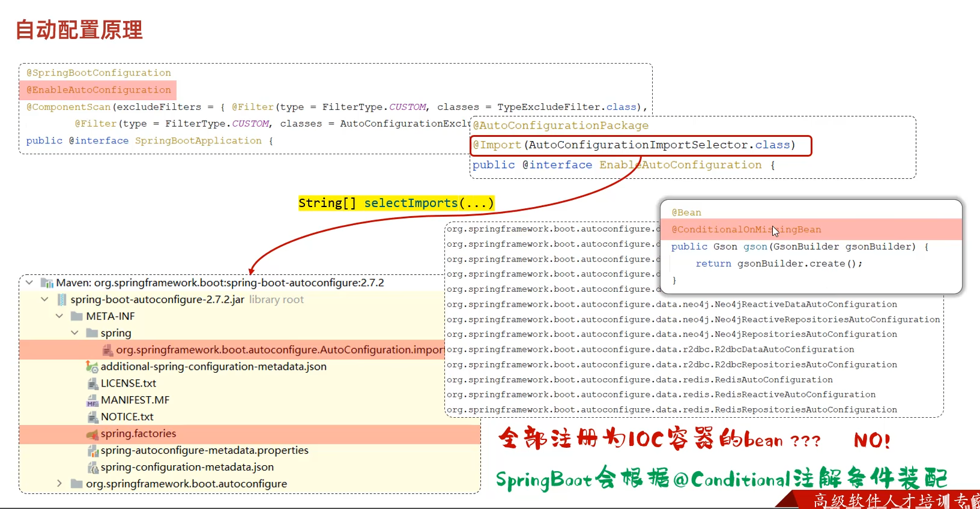Select the NOTICE.txt entry
The width and height of the screenshot is (980, 509).
[127, 417]
